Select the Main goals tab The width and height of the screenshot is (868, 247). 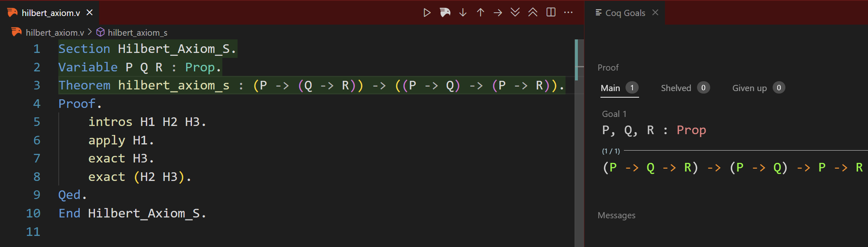(x=610, y=88)
